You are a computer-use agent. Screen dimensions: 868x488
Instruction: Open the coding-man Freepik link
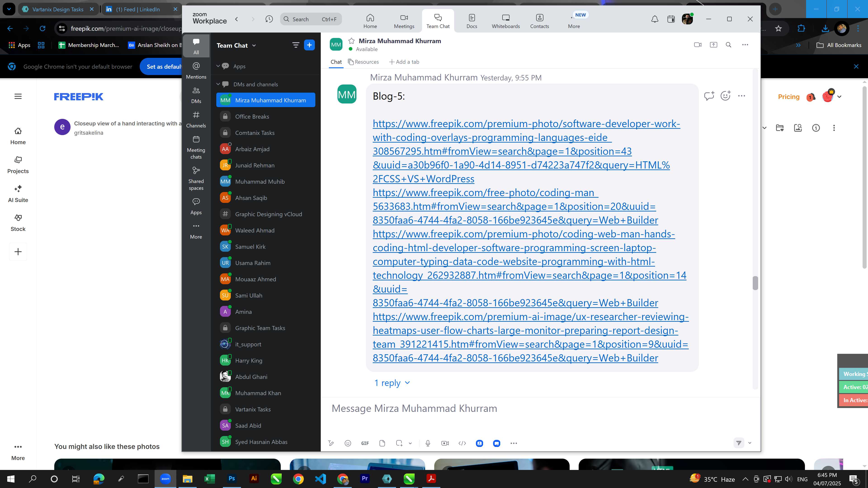tap(515, 206)
